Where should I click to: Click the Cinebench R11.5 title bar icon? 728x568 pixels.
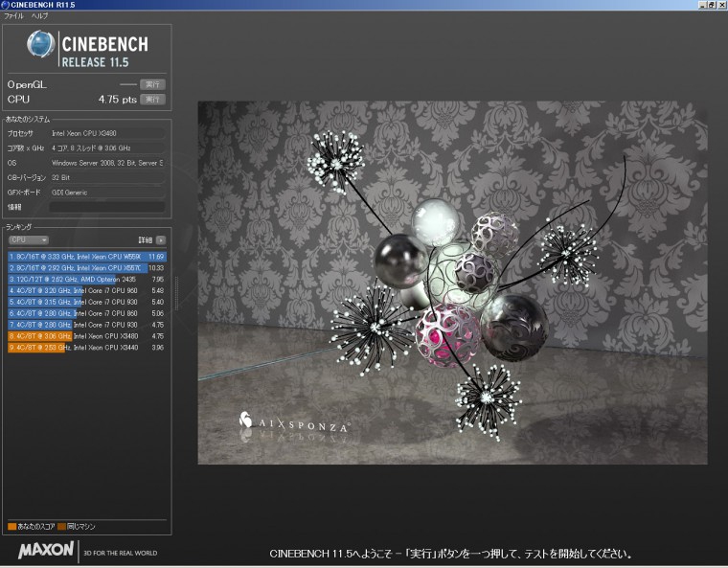5,5
